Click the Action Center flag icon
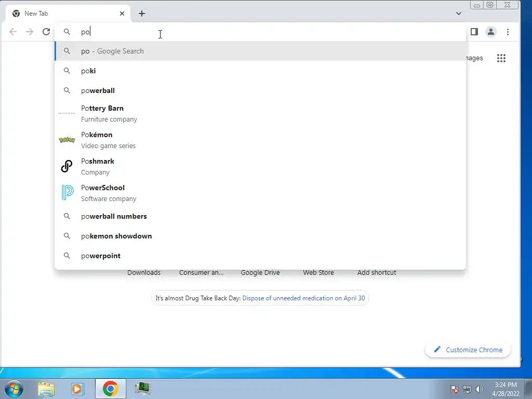The image size is (532, 399). click(x=455, y=389)
